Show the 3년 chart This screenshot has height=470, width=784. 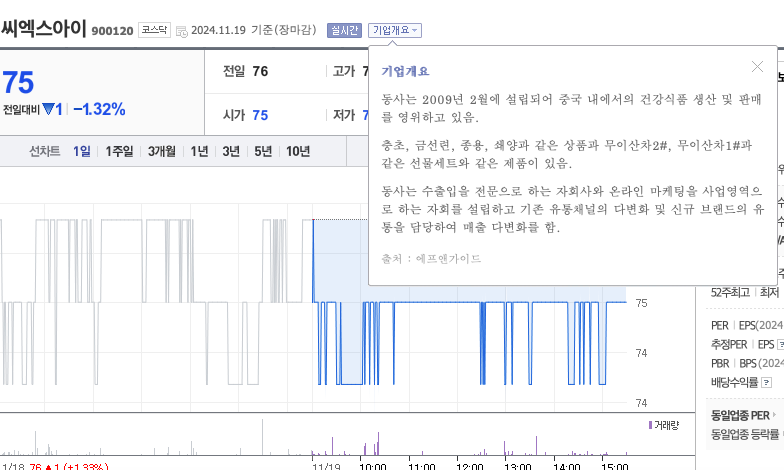tap(231, 151)
